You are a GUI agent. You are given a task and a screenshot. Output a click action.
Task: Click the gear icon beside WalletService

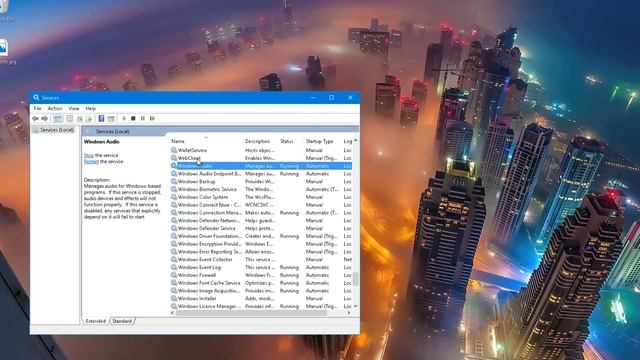174,150
